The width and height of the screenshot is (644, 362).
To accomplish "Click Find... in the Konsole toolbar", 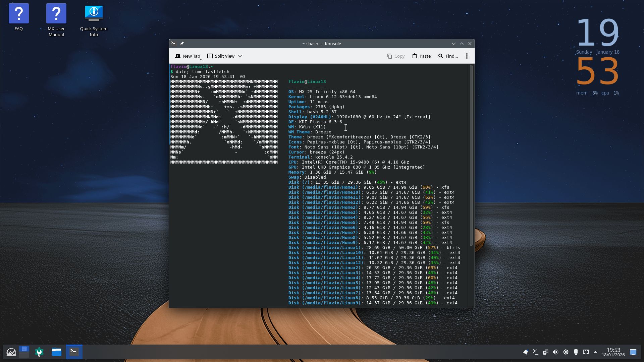I will point(448,56).
